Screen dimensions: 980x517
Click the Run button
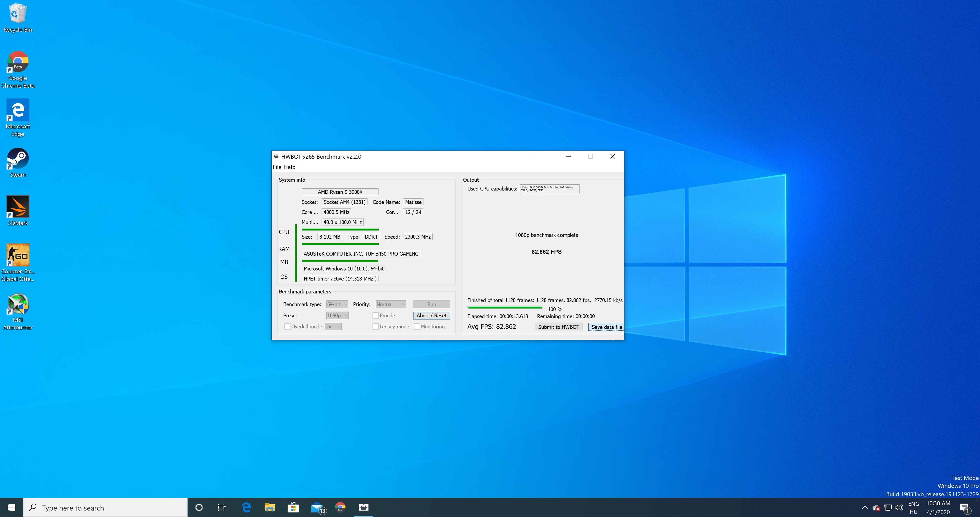(431, 304)
